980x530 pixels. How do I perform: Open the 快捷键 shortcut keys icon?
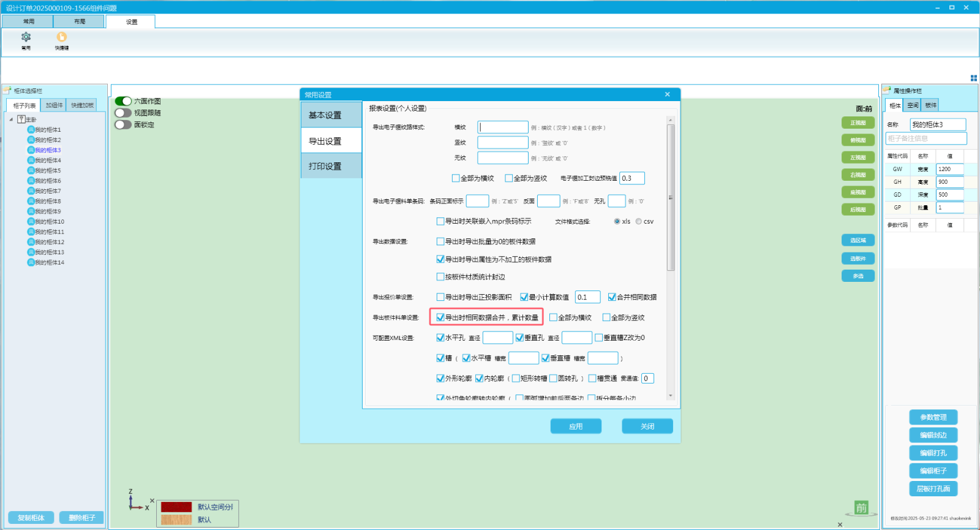[62, 37]
